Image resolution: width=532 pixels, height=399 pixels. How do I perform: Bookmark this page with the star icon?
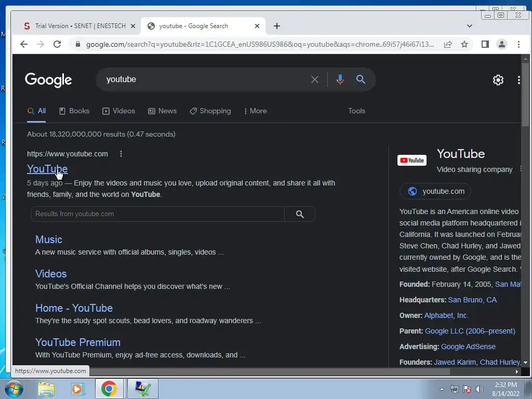coord(464,45)
